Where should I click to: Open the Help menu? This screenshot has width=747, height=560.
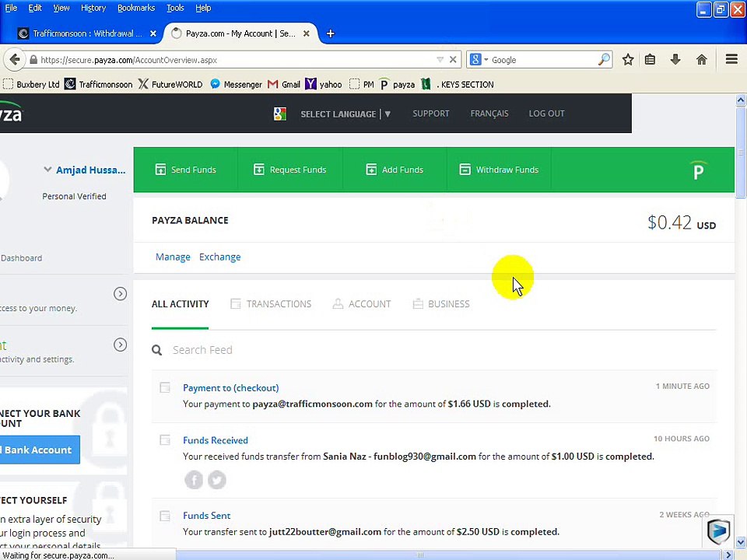point(203,8)
